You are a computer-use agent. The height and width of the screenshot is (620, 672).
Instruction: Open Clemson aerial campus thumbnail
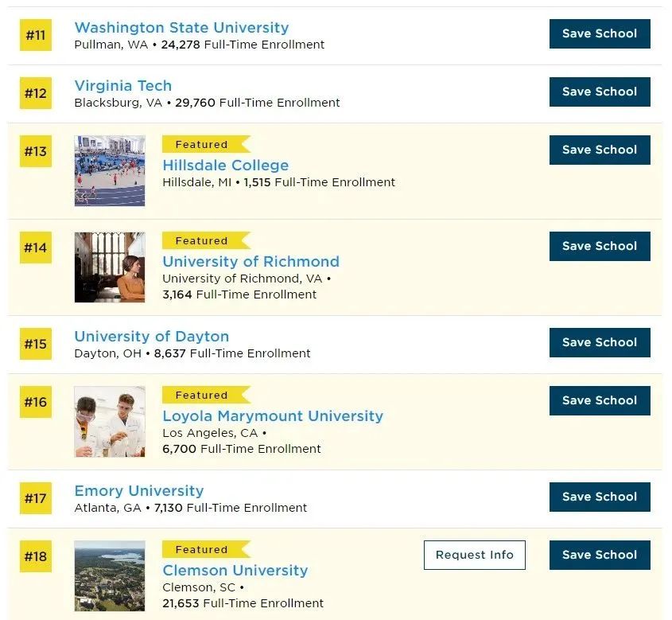coord(110,576)
